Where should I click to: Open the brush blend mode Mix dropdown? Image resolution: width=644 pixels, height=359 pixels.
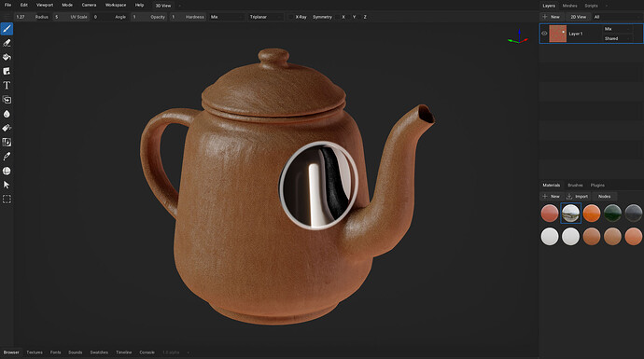(227, 17)
